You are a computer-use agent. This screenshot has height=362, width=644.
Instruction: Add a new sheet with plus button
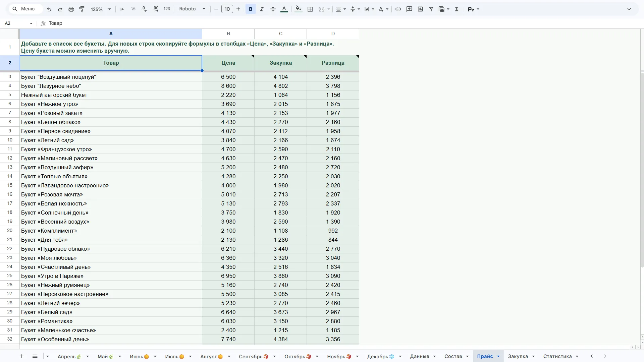[21, 356]
